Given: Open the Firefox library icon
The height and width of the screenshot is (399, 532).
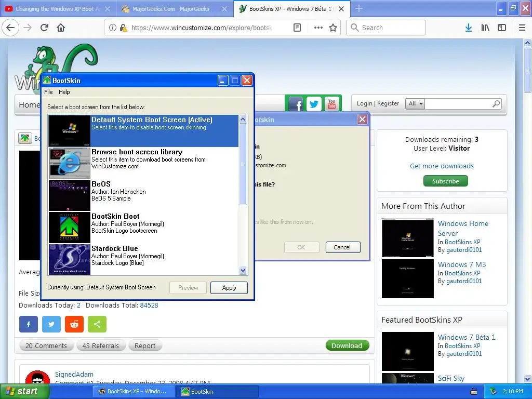Looking at the screenshot, I should pos(485,28).
